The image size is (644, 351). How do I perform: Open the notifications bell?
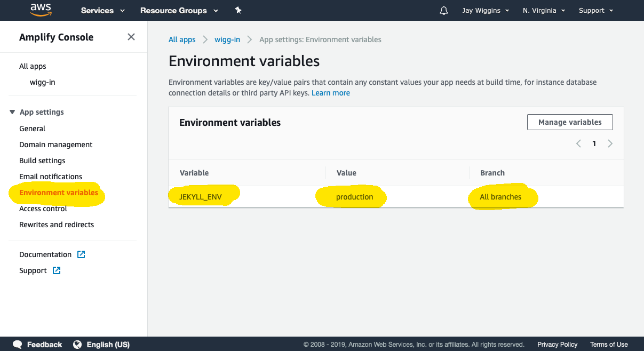click(444, 11)
